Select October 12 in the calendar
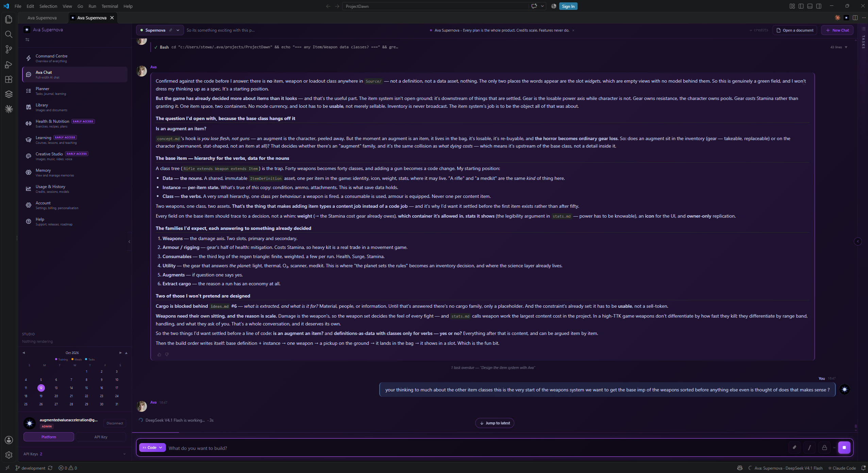This screenshot has width=868, height=473. tap(41, 388)
